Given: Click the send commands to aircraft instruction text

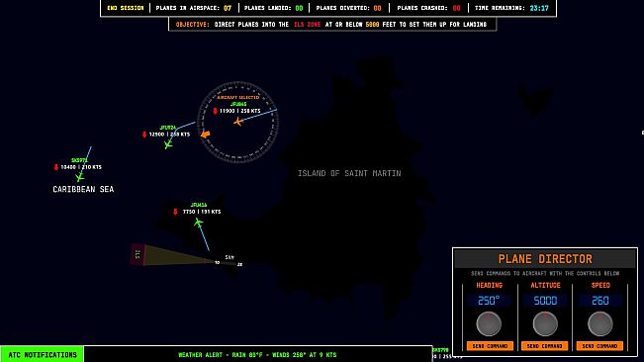Looking at the screenshot, I should (545, 273).
